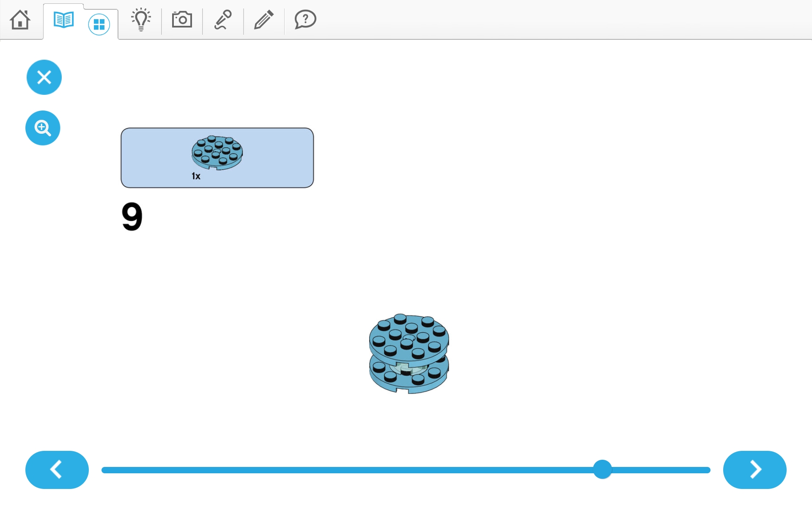Click the assembled blue plate model

pos(409,353)
